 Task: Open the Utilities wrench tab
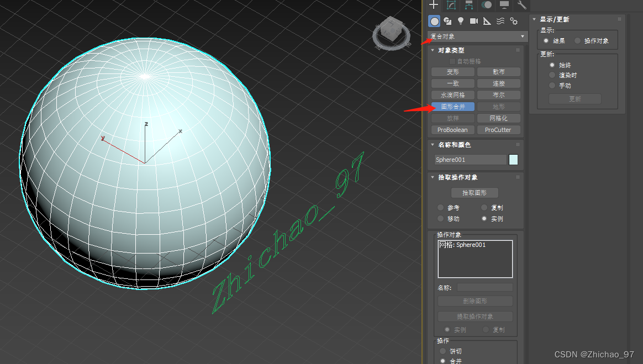point(521,5)
